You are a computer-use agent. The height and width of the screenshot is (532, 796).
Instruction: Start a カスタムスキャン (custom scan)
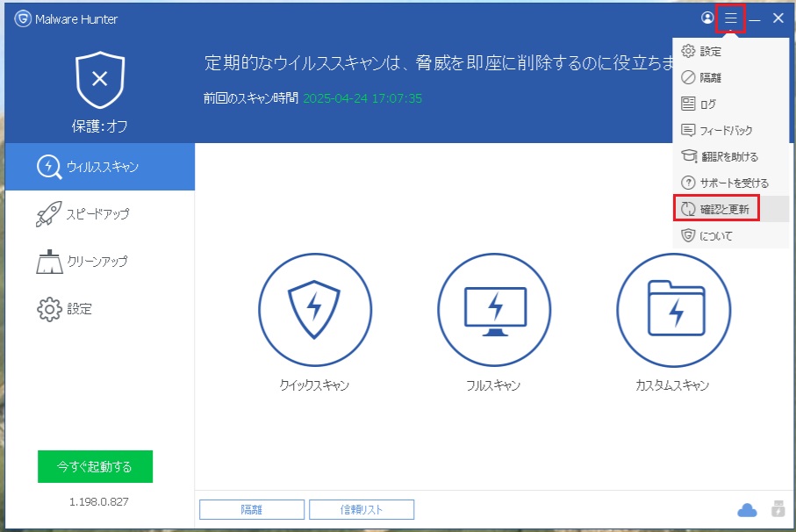click(673, 310)
